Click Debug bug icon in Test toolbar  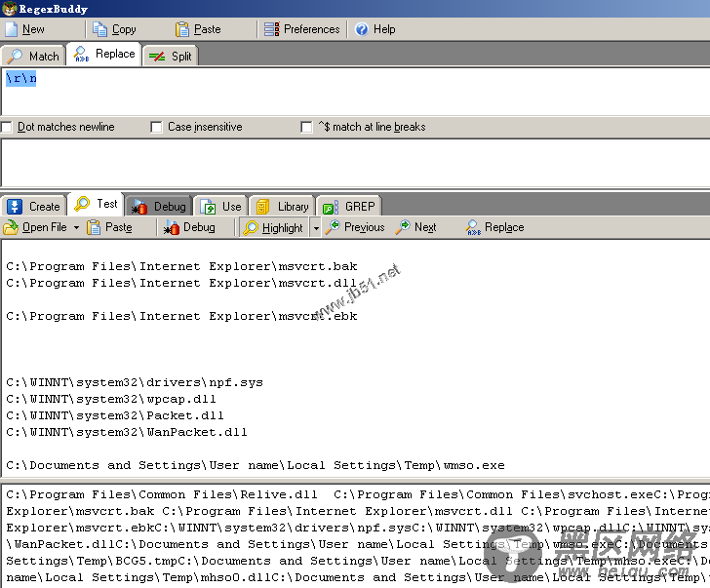click(x=172, y=227)
